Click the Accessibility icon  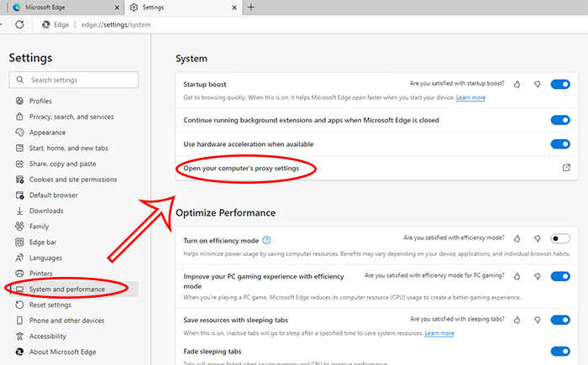click(x=19, y=336)
